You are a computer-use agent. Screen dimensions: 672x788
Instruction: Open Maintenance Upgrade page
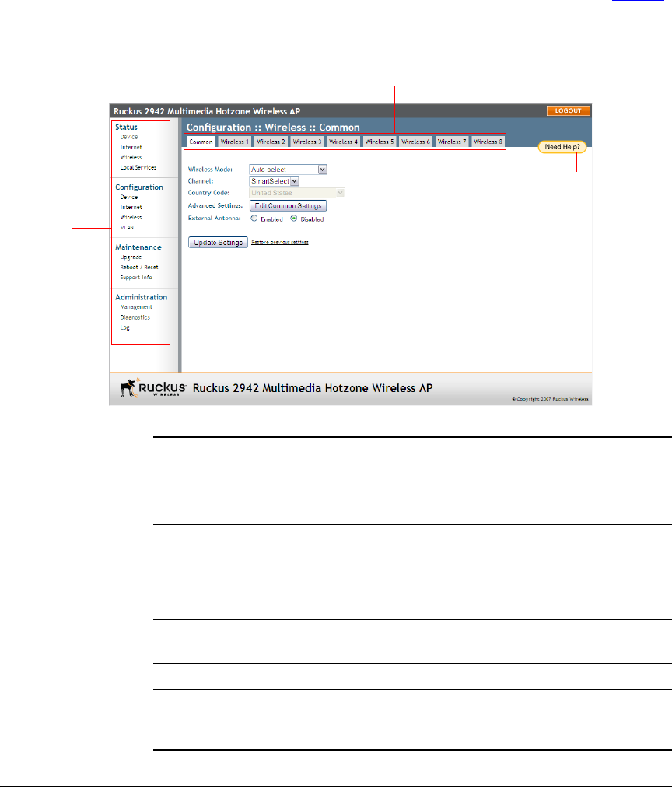(131, 257)
